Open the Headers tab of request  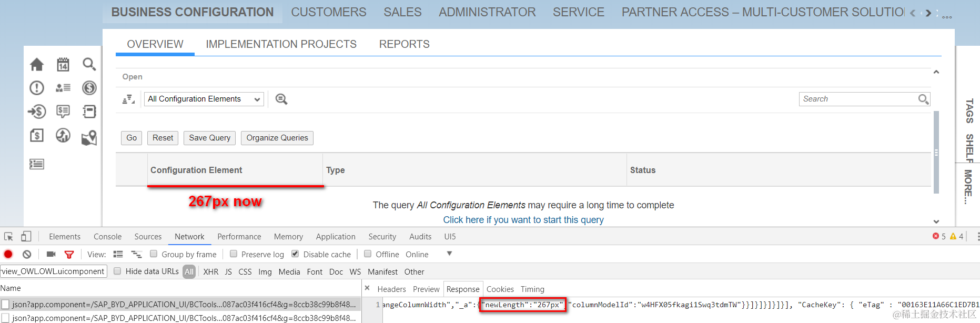[x=392, y=289]
